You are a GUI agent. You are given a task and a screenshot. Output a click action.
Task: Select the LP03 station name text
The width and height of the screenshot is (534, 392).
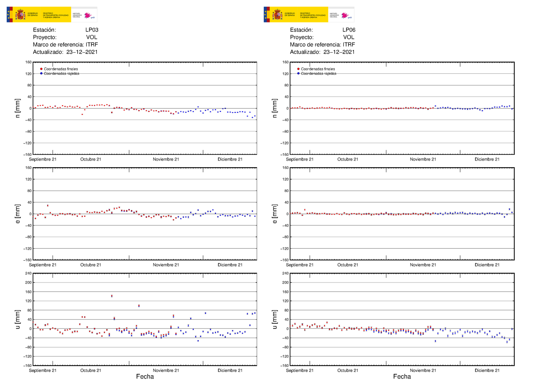coord(92,30)
